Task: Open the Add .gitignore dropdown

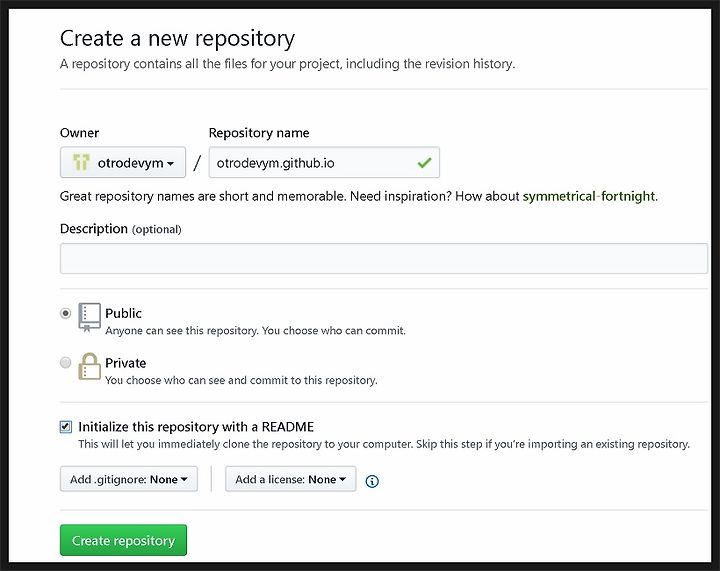Action: pos(129,479)
